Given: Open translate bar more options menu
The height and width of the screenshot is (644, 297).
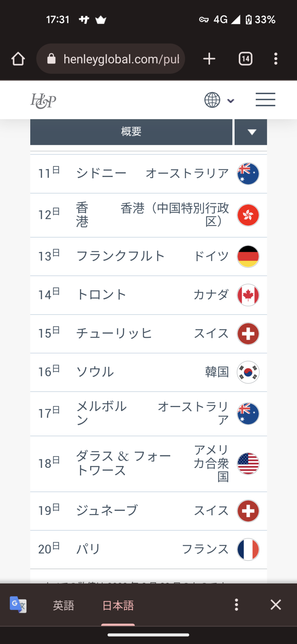Looking at the screenshot, I should point(237,605).
